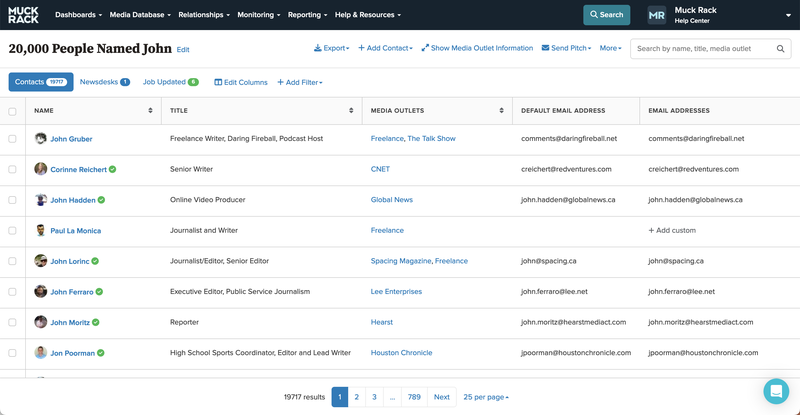Check the Jon Poorman row checkbox
The image size is (800, 415).
[x=12, y=353]
